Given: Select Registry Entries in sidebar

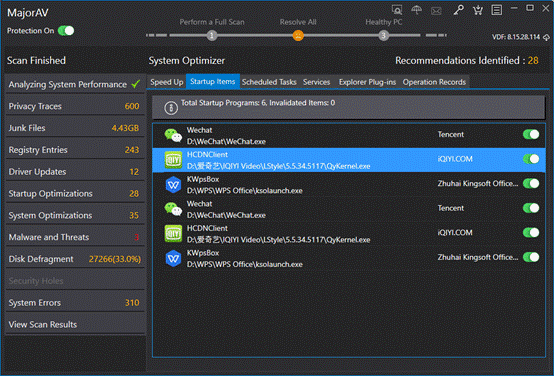Looking at the screenshot, I should [75, 150].
